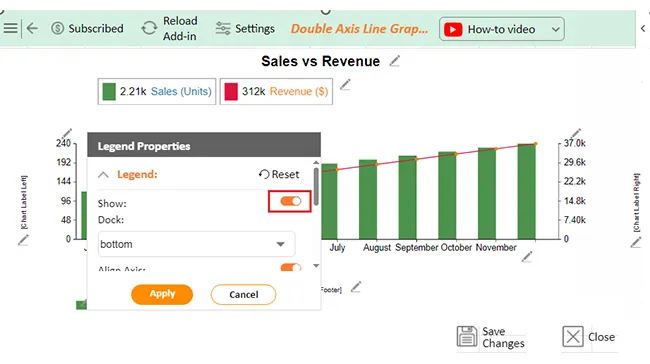Click the Legend panel scrollbar thumb
The width and height of the screenshot is (650, 364).
click(x=316, y=187)
